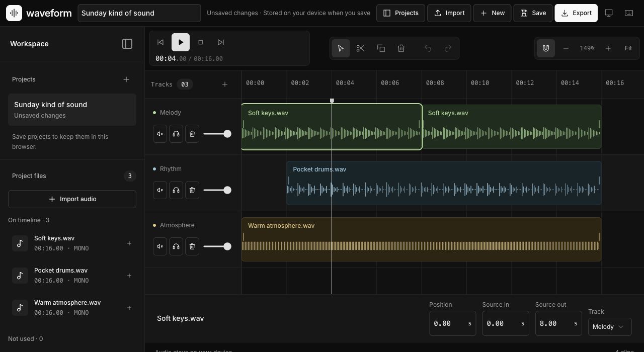Activate the scissors split tool
644x352 pixels.
(361, 48)
